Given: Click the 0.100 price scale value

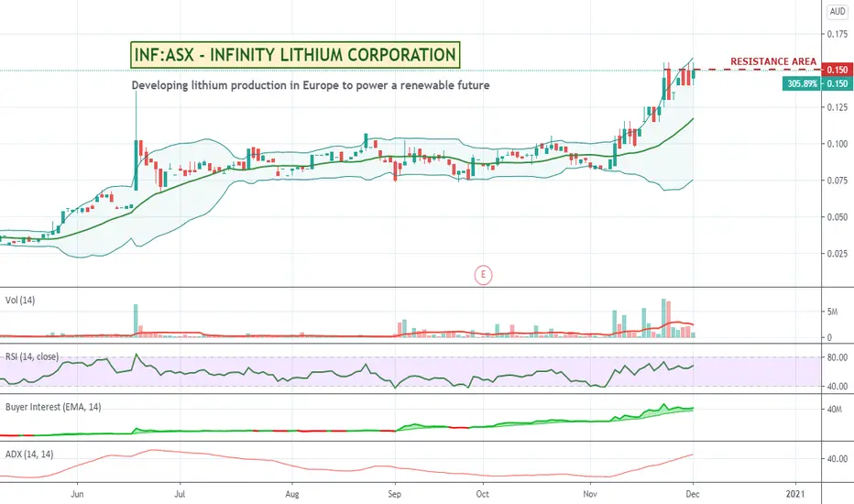Looking at the screenshot, I should [838, 144].
